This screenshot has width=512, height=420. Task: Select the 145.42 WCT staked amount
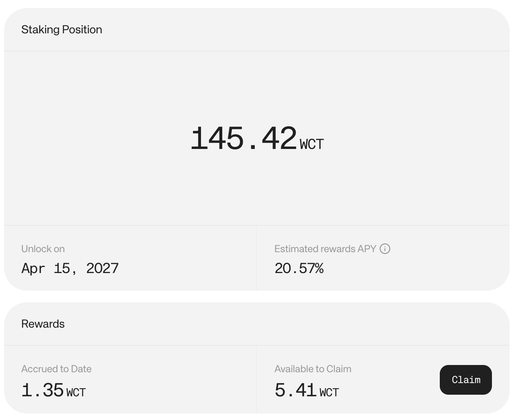[257, 139]
